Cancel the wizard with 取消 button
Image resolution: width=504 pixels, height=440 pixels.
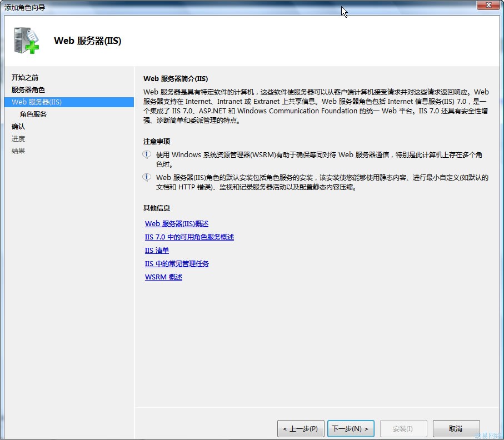pos(456,429)
